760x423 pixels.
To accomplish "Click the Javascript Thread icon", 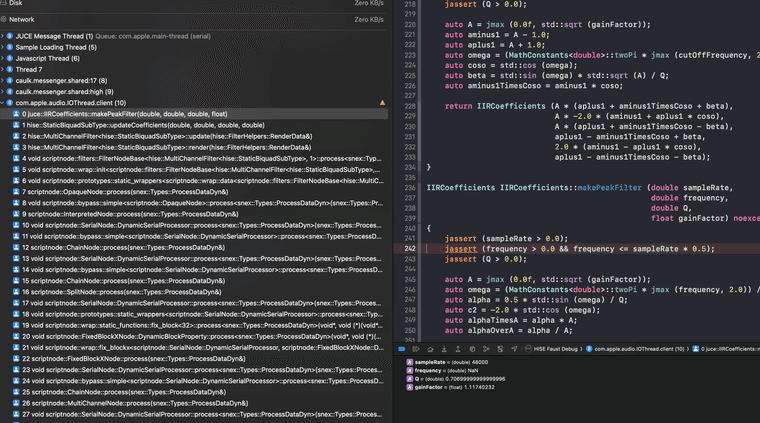I will (x=10, y=59).
